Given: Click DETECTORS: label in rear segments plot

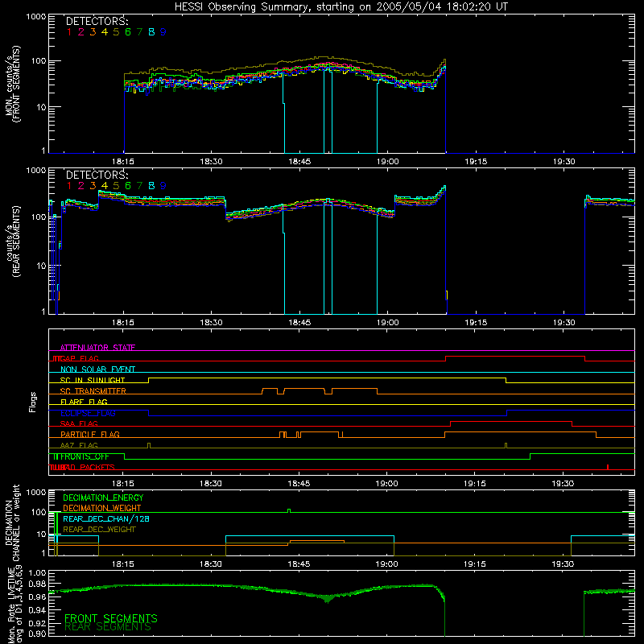Looking at the screenshot, I should click(x=97, y=175).
